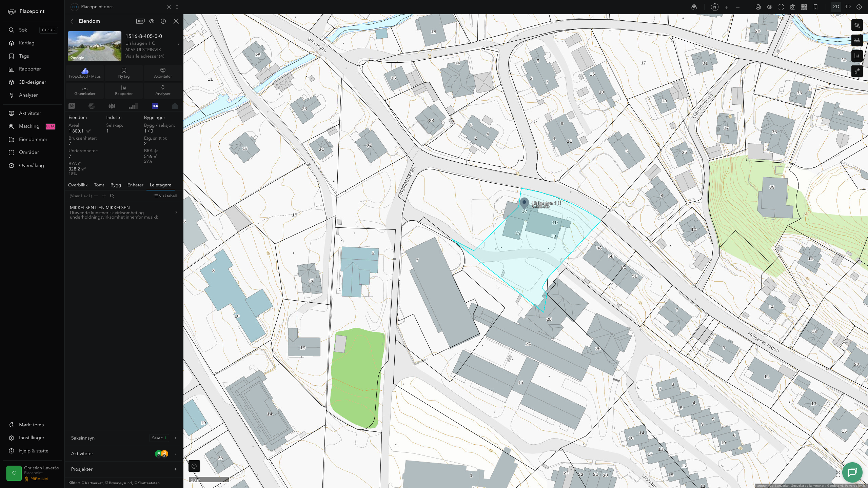Open the Kartverket source link
The width and height of the screenshot is (868, 488).
click(92, 483)
